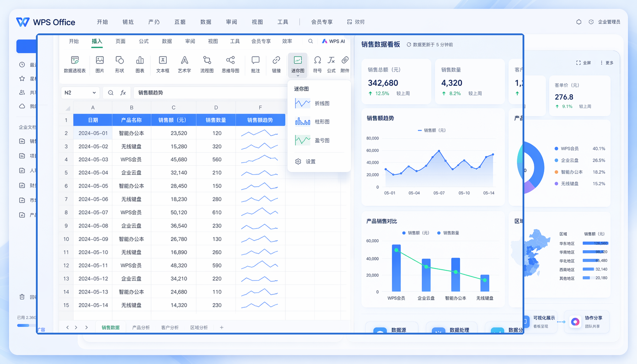This screenshot has height=364, width=637.
Task: Go to previous sheet with left arrow
Action: pyautogui.click(x=68, y=327)
